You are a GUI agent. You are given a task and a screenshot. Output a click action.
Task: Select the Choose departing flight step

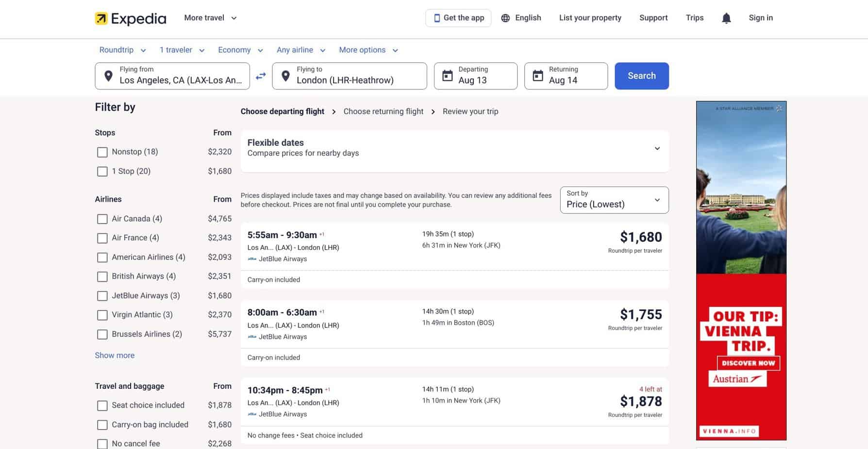(283, 111)
